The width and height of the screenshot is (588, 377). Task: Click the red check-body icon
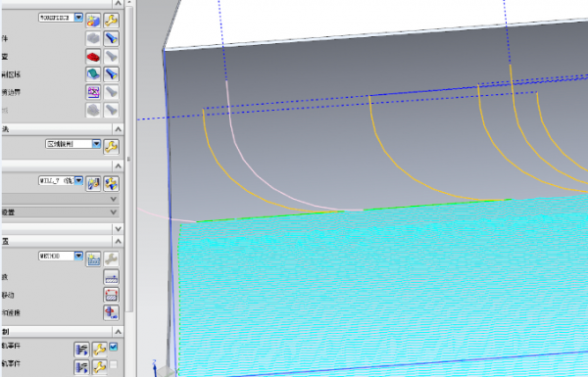coord(93,57)
